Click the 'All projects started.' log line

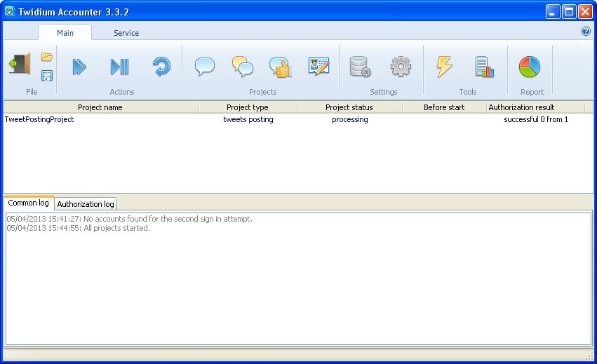(x=79, y=228)
